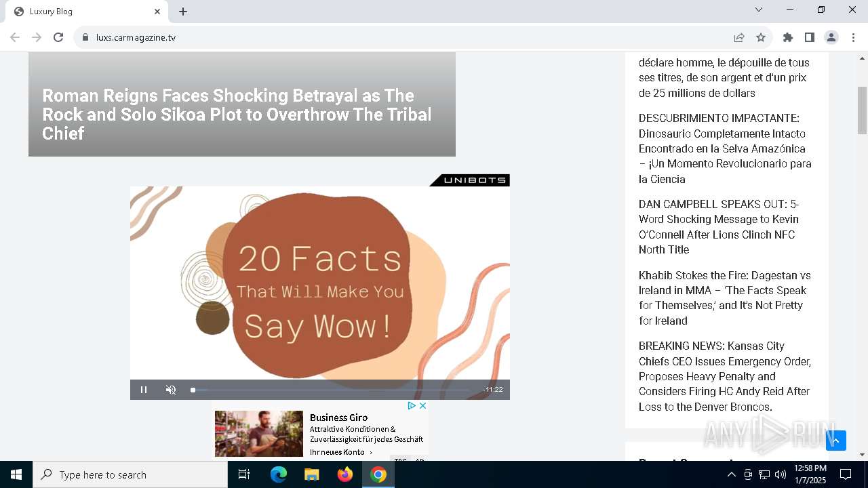Open DAN CAMPBELL SPEAKS OUT article
Viewport: 868px width, 488px height.
(719, 227)
